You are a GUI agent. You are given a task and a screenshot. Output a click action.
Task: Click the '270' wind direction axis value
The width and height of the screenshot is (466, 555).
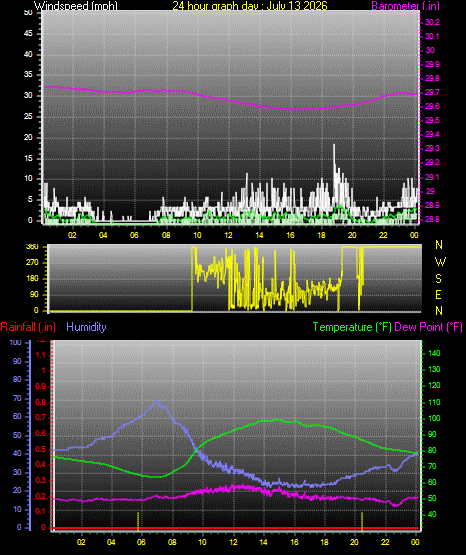pos(33,263)
